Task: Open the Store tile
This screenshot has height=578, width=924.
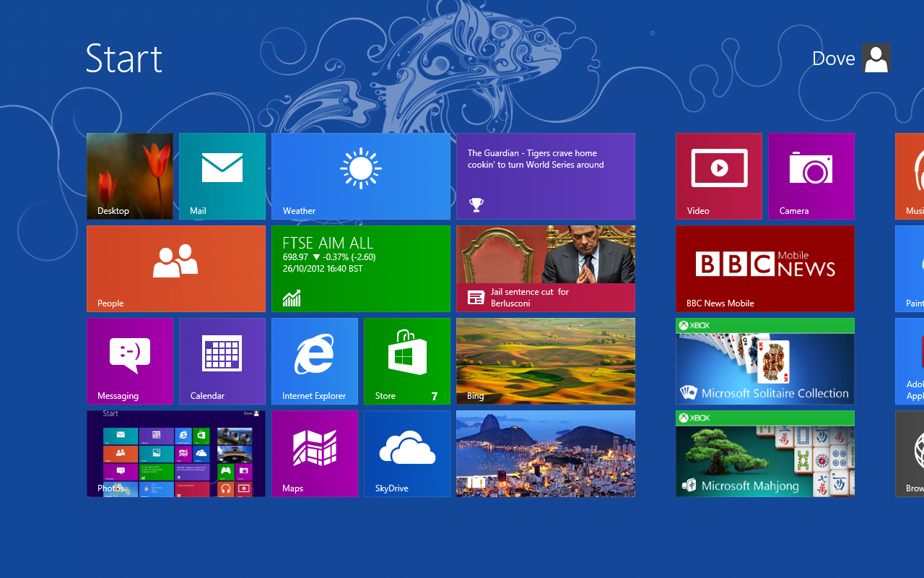Action: coord(407,361)
